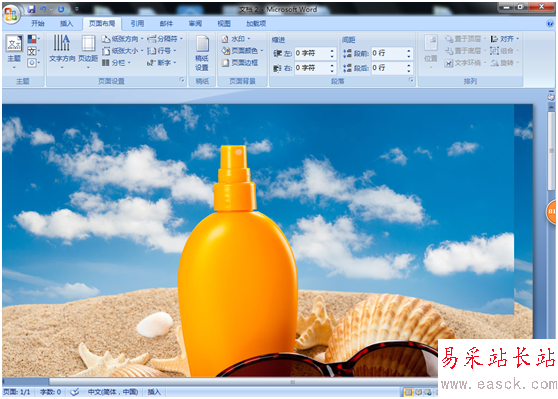Open theme fonts dropdown
The image size is (558, 399).
33,51
